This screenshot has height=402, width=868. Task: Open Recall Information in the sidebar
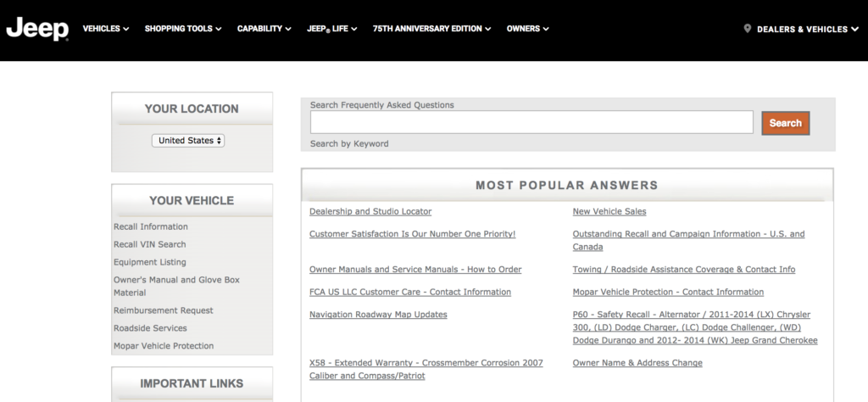(x=151, y=226)
